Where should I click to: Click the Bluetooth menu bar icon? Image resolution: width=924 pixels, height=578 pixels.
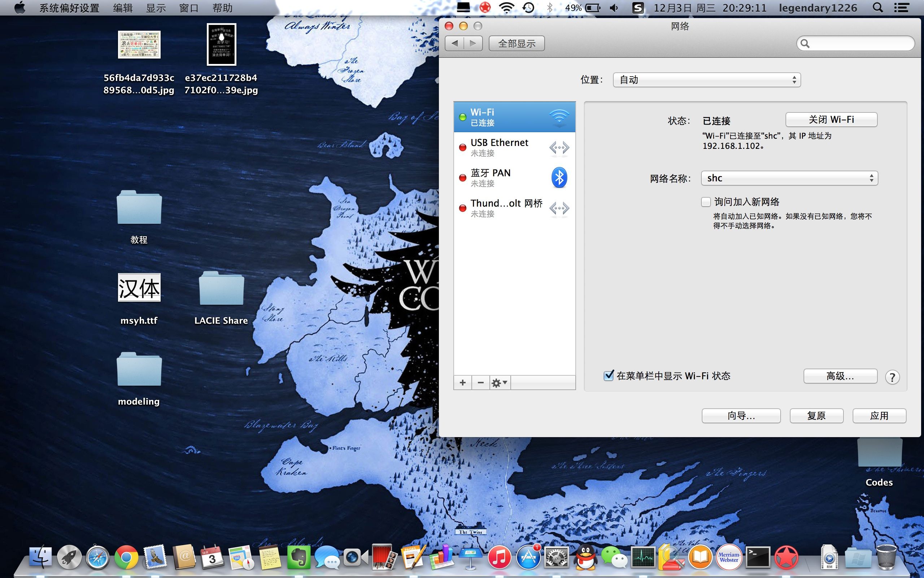[550, 8]
